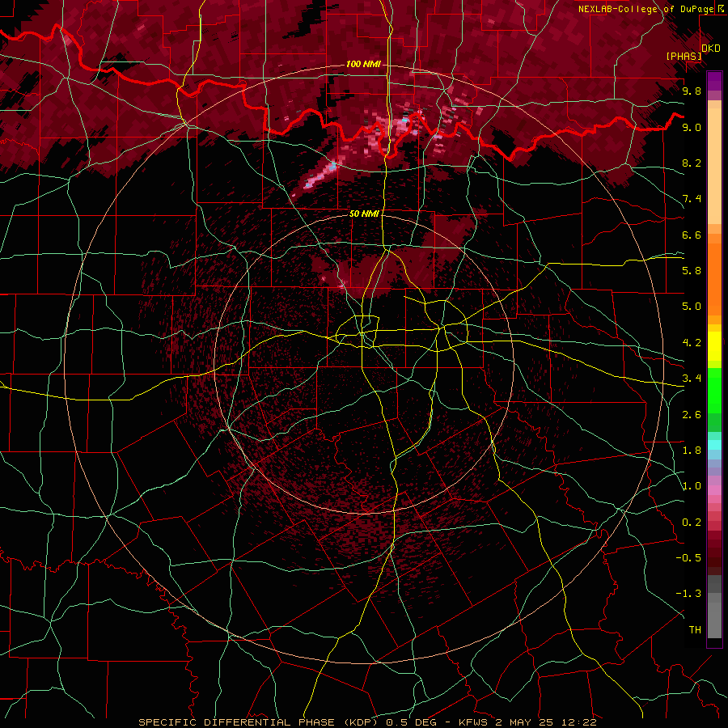Image resolution: width=728 pixels, height=728 pixels.
Task: Click the 0.2 value on the scale
Action: click(x=692, y=522)
